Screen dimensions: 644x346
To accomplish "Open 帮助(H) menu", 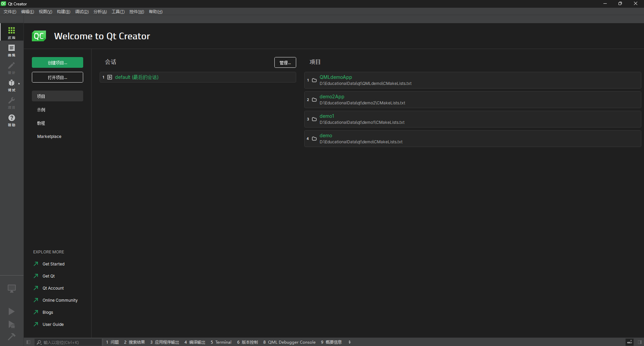I will point(156,12).
